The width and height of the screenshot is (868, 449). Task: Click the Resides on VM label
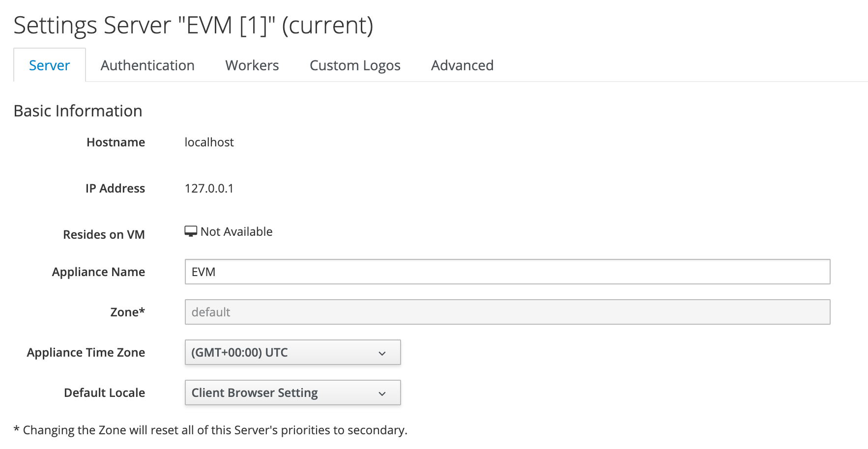point(104,235)
